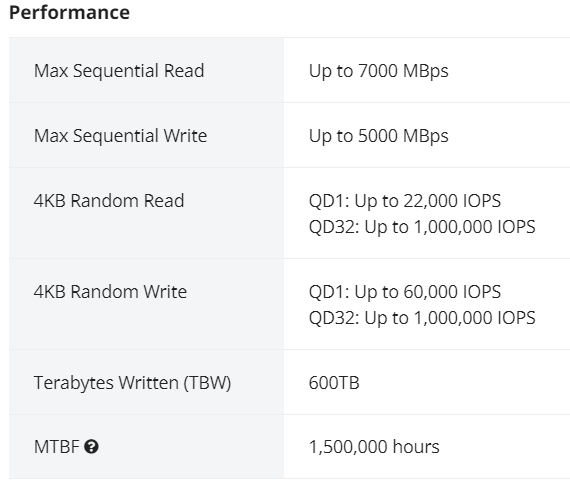Click the Up to 5000 MBps value
Viewport: 570px width, 489px height.
[378, 136]
